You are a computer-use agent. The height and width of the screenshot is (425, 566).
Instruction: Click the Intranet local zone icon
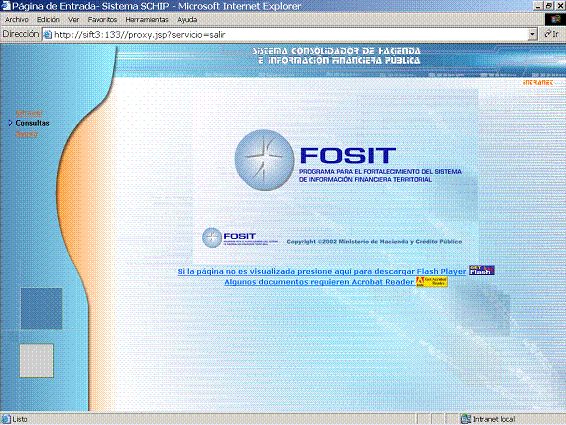[x=466, y=419]
